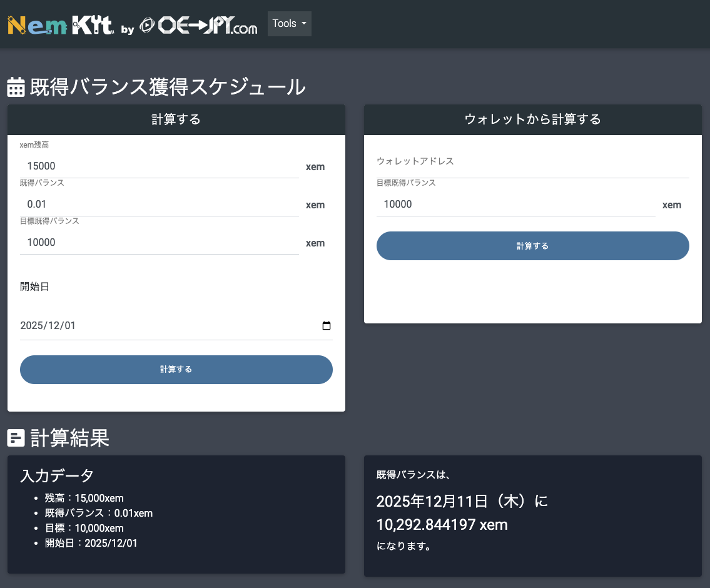Click the 既得バランス field showing 0.01
The width and height of the screenshot is (710, 588).
[160, 204]
